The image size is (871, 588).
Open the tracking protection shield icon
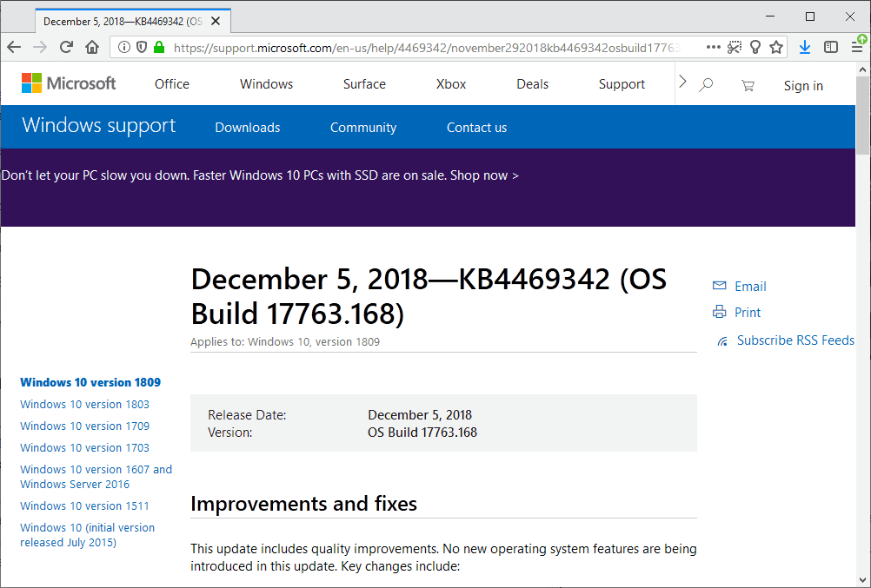pos(142,47)
